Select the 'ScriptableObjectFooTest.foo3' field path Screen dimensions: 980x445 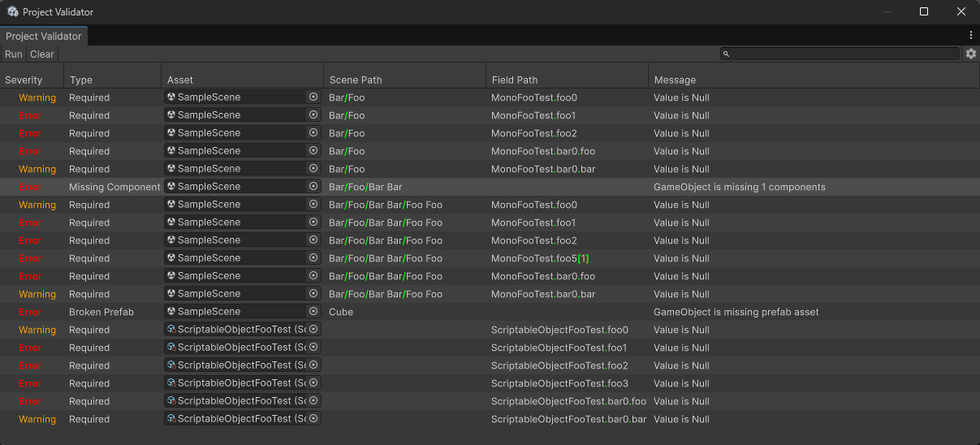559,383
